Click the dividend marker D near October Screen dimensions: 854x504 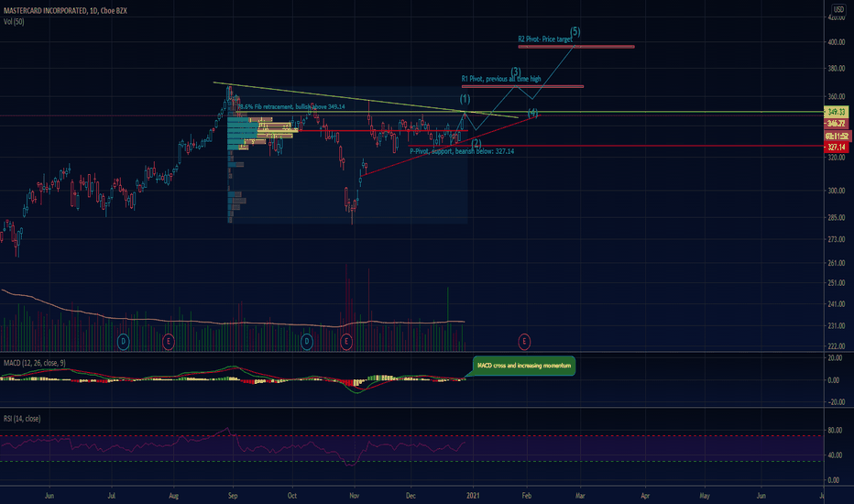pos(307,342)
